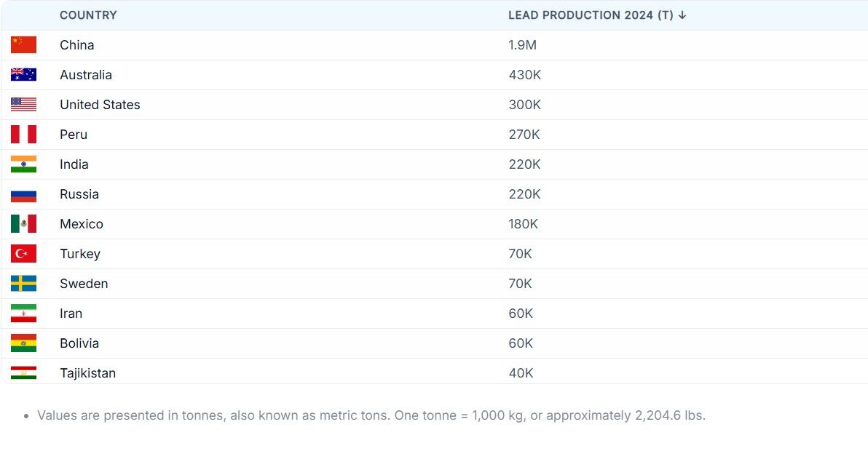
Task: Click the China flag icon
Action: 23,45
